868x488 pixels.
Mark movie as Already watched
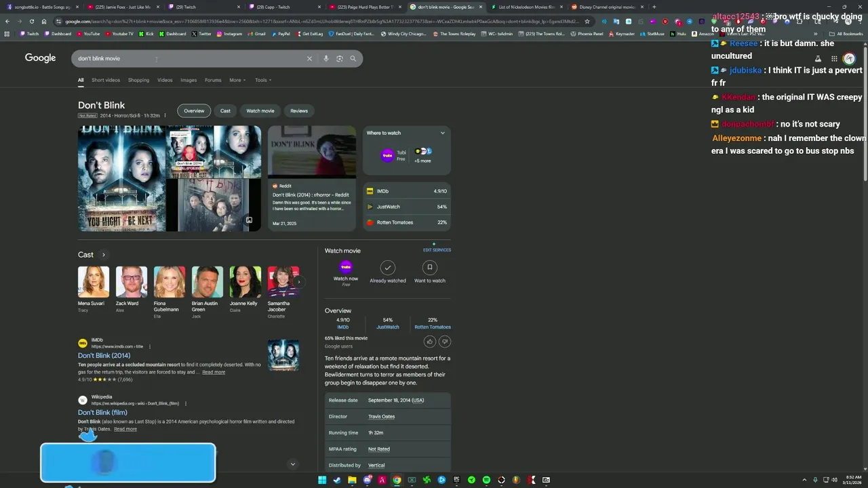[388, 271]
